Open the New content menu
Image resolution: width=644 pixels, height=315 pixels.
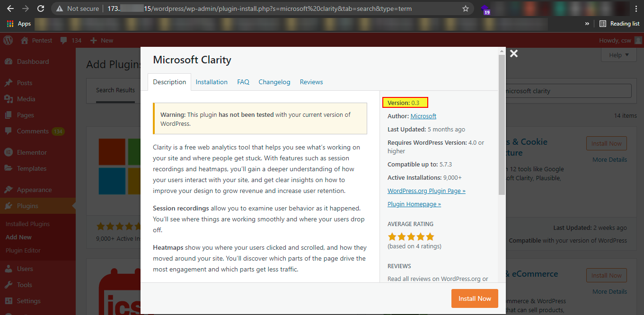tap(102, 40)
